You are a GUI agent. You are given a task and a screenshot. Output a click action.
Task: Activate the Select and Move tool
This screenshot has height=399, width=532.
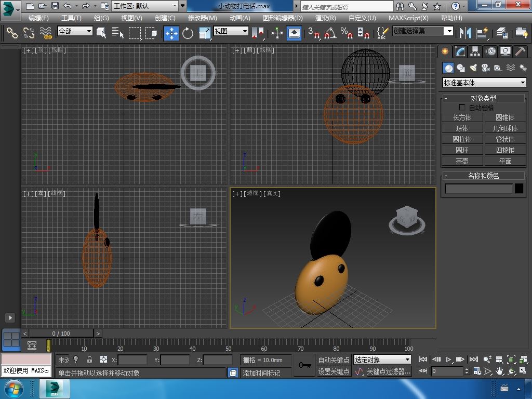tap(171, 33)
